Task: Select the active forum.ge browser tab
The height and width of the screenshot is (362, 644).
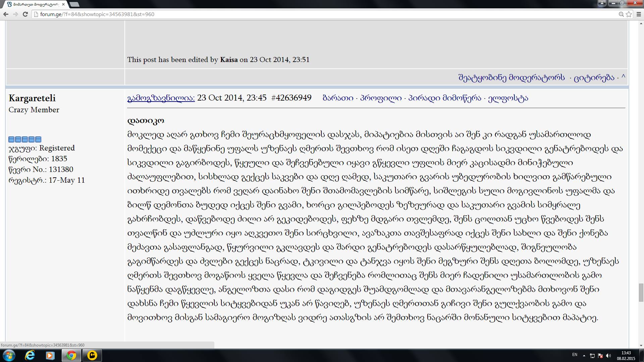Action: click(x=34, y=4)
